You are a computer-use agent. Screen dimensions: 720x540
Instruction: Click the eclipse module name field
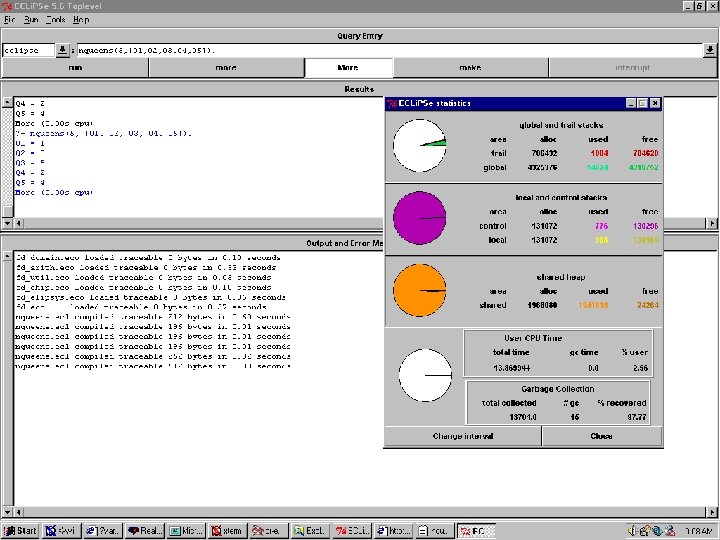click(x=28, y=50)
